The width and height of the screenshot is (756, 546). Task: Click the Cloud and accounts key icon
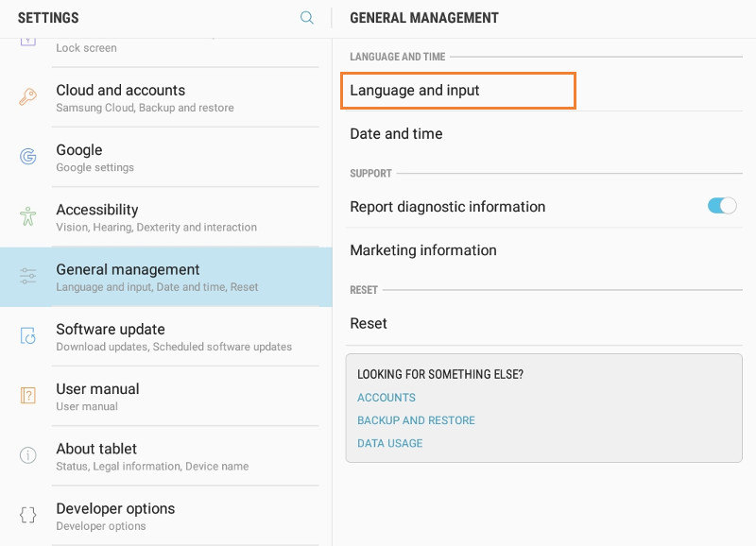click(x=26, y=97)
